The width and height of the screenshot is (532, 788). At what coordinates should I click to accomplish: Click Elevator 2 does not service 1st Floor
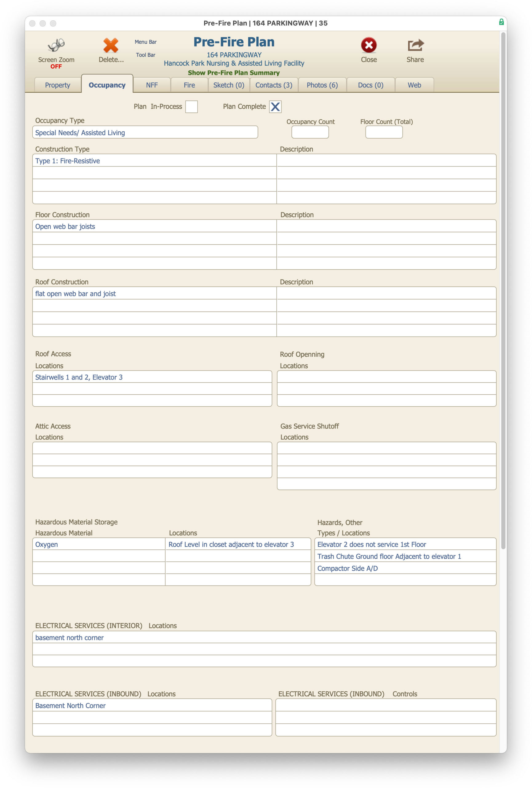tap(405, 544)
